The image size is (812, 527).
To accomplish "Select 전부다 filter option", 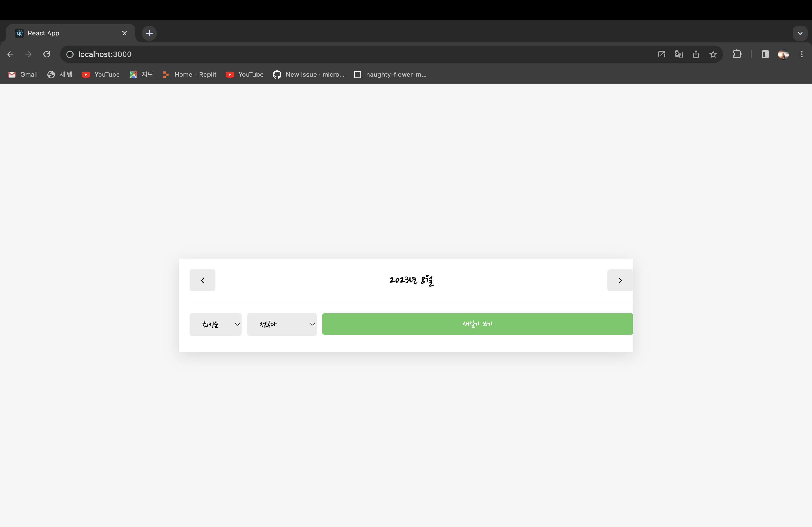I will [x=282, y=324].
